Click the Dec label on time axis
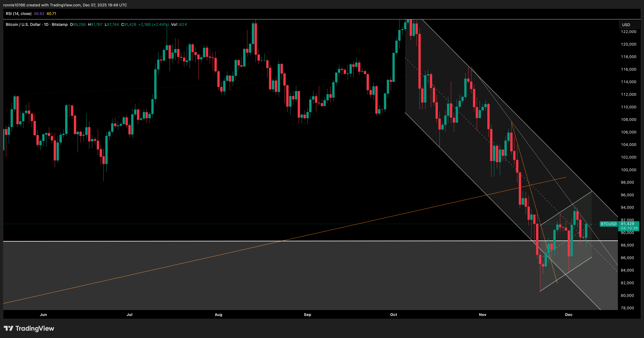This screenshot has height=338, width=644. click(x=569, y=314)
